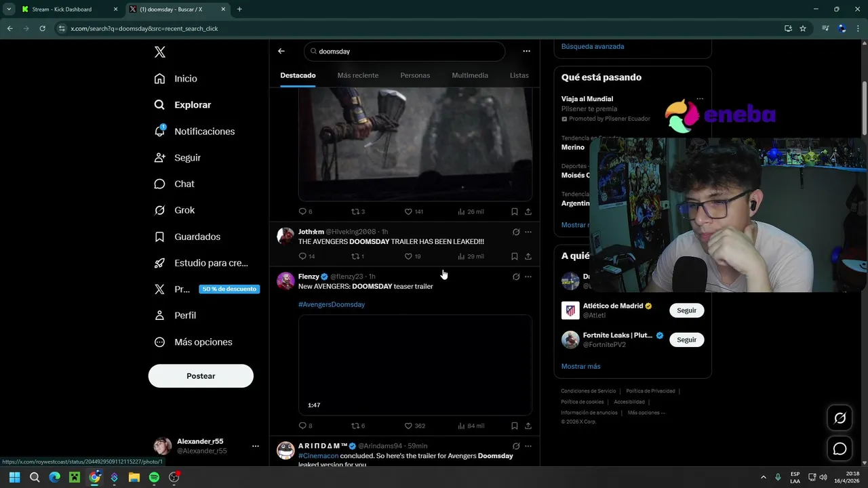Reload the page in Chrome

pos(42,28)
